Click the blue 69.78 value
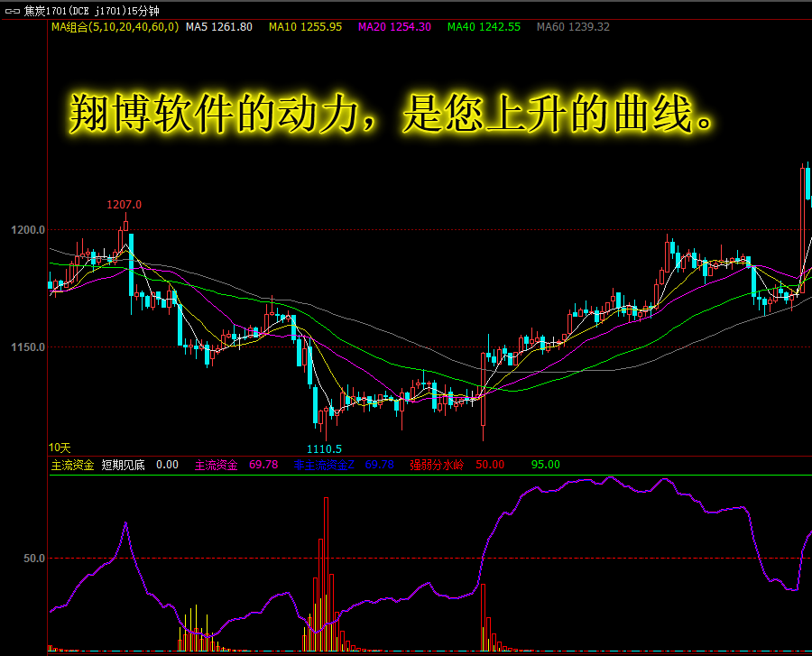 click(x=380, y=465)
